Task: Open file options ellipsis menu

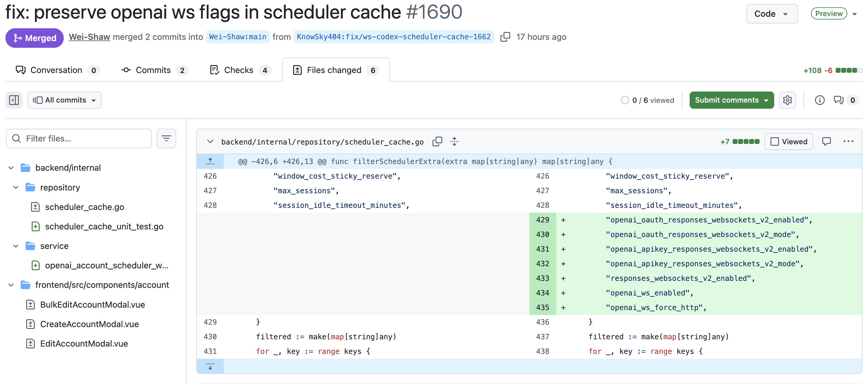Action: pyautogui.click(x=848, y=142)
